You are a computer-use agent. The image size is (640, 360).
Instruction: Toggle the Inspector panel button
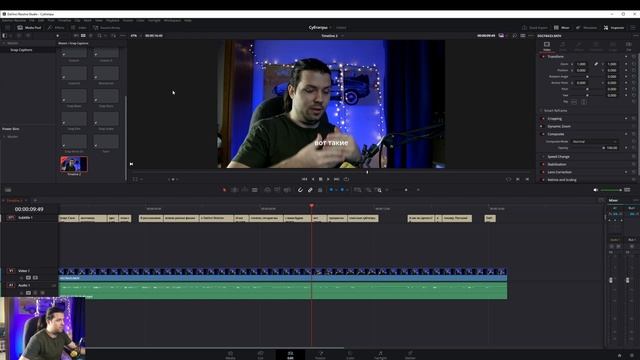pyautogui.click(x=613, y=28)
